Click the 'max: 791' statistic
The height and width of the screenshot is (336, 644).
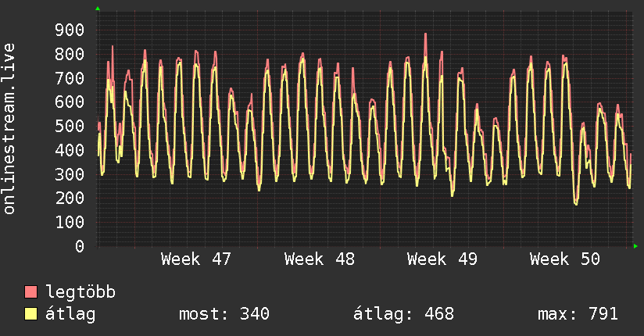point(578,314)
